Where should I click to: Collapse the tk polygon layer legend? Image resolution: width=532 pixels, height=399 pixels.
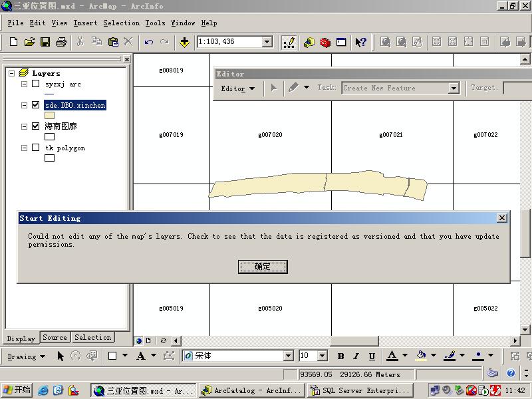coord(24,148)
